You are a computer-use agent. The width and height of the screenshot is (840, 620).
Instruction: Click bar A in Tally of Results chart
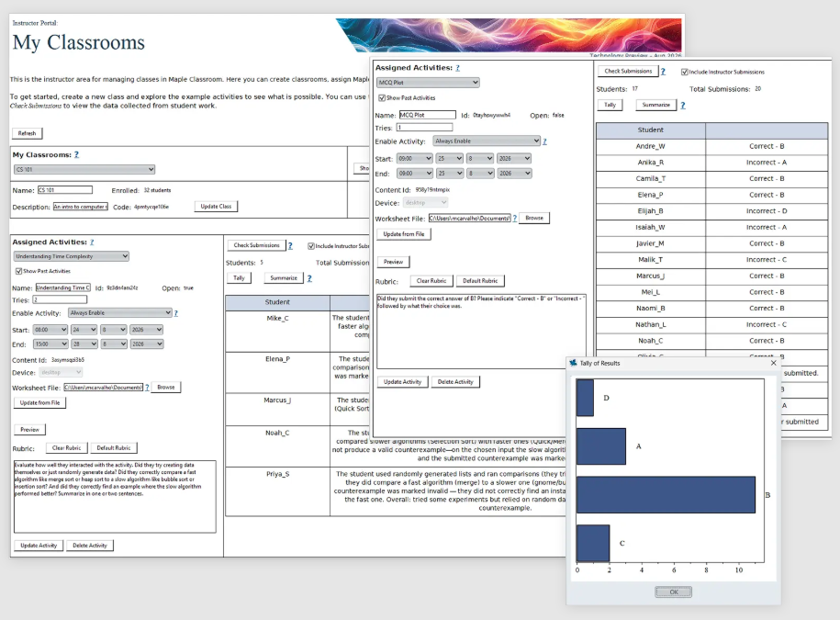pos(601,446)
